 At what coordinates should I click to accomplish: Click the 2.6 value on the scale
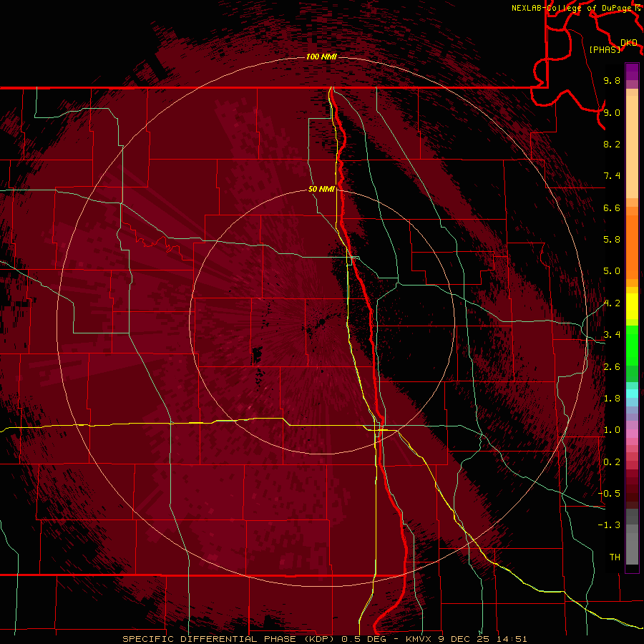(x=612, y=367)
